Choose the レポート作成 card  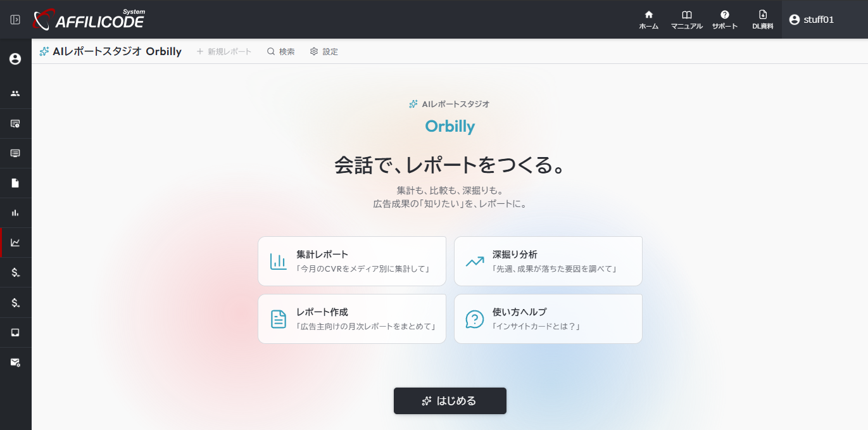coord(352,319)
